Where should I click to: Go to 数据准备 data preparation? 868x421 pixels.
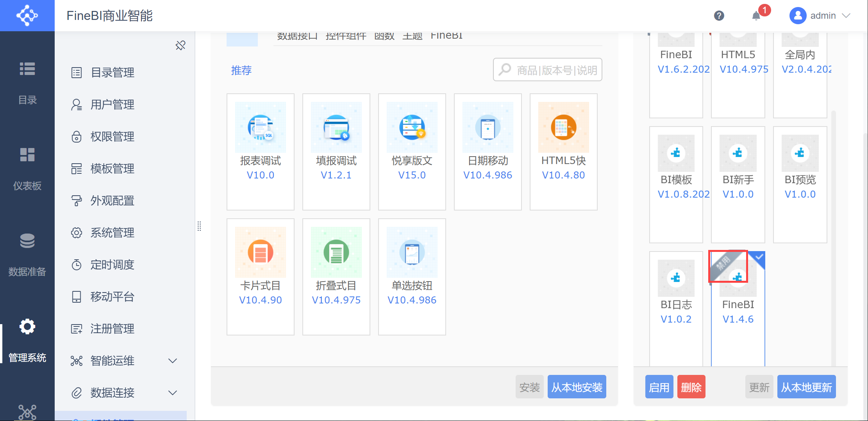coord(27,255)
